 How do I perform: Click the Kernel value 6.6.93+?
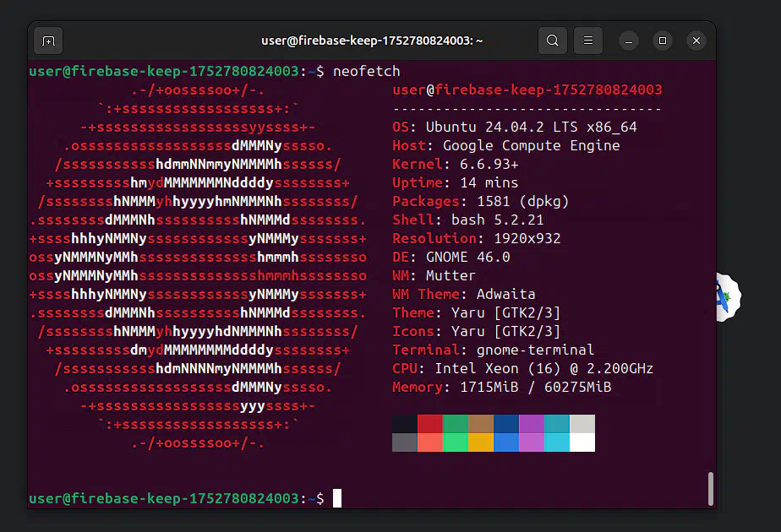(x=489, y=164)
